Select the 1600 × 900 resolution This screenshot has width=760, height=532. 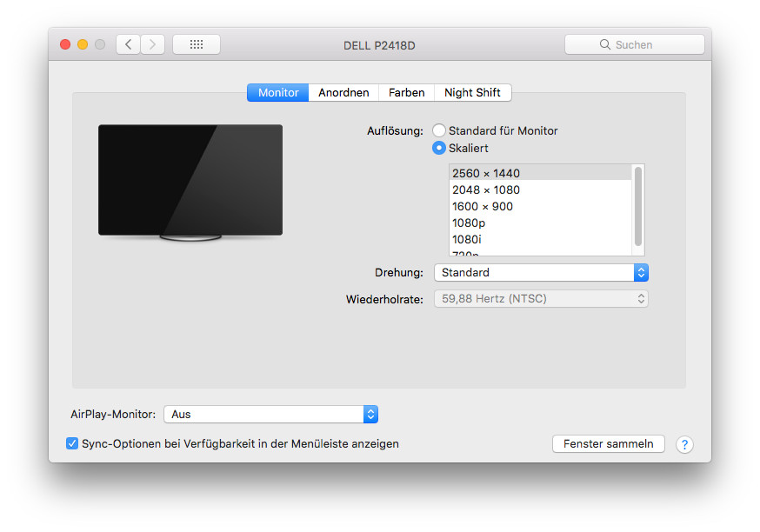point(483,206)
